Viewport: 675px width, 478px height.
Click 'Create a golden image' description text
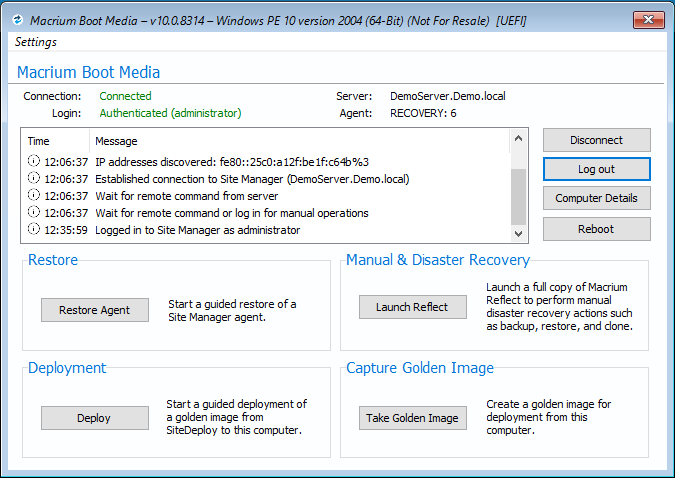pos(548,417)
